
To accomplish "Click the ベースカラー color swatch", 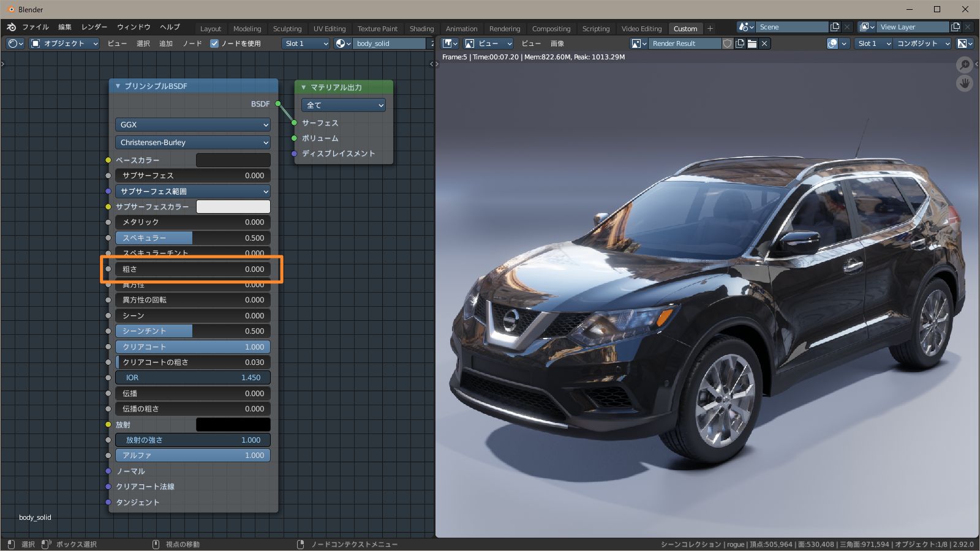I will (233, 160).
